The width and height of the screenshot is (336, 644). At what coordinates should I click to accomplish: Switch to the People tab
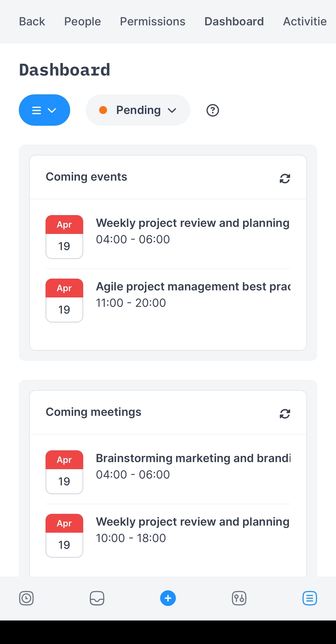[x=82, y=21]
